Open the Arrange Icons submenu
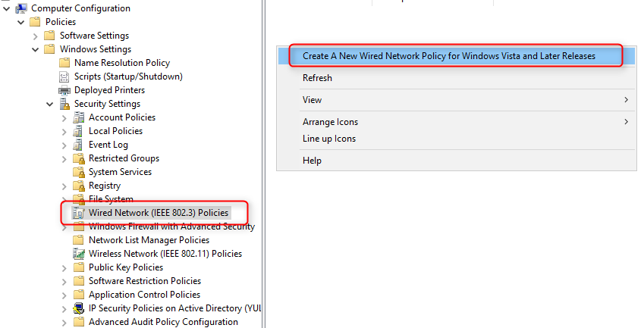 tap(330, 122)
